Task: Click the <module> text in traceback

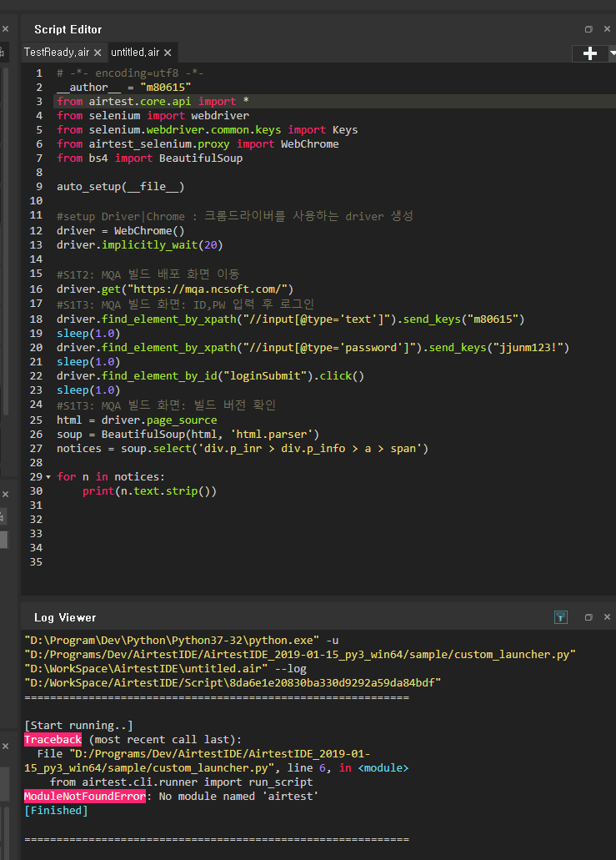Action: [x=383, y=768]
